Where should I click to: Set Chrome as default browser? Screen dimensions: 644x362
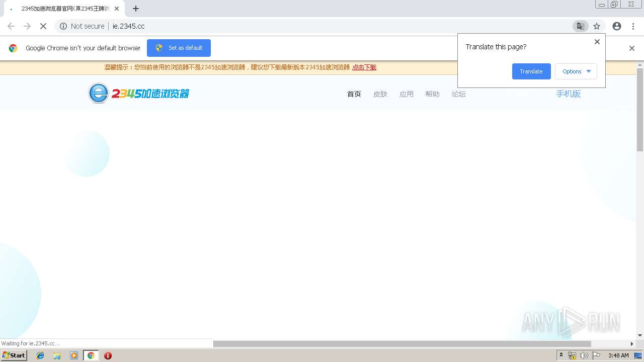pyautogui.click(x=179, y=48)
